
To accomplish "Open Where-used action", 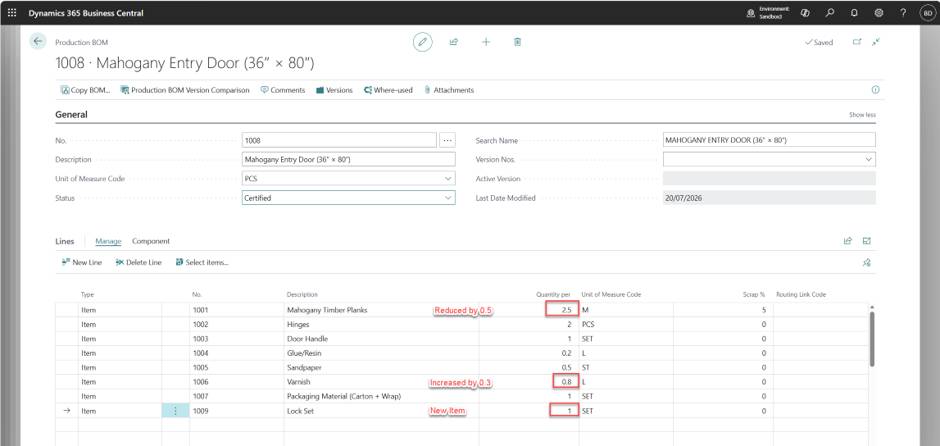I will pos(388,90).
